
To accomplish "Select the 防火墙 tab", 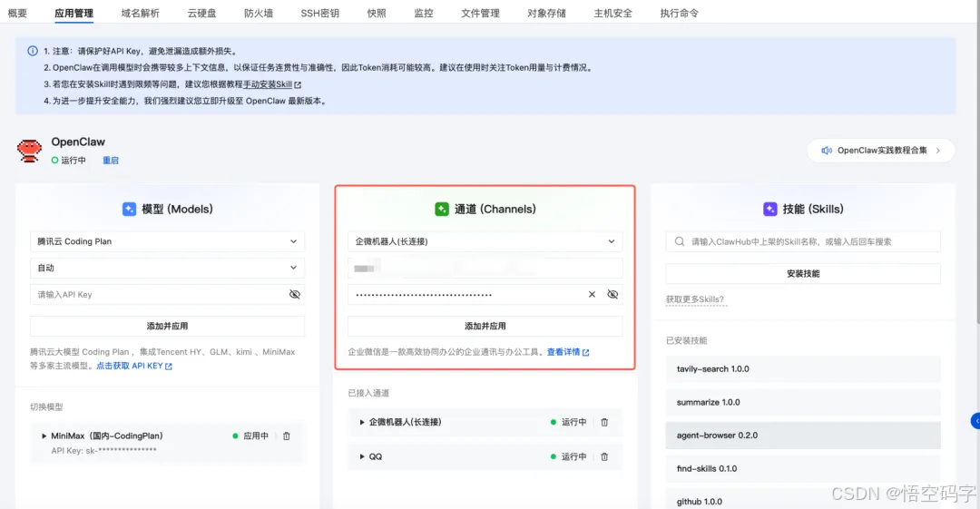I will 258,13.
